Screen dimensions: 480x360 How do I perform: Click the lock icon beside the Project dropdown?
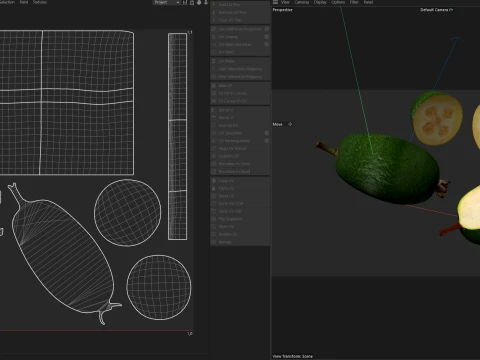[192, 2]
